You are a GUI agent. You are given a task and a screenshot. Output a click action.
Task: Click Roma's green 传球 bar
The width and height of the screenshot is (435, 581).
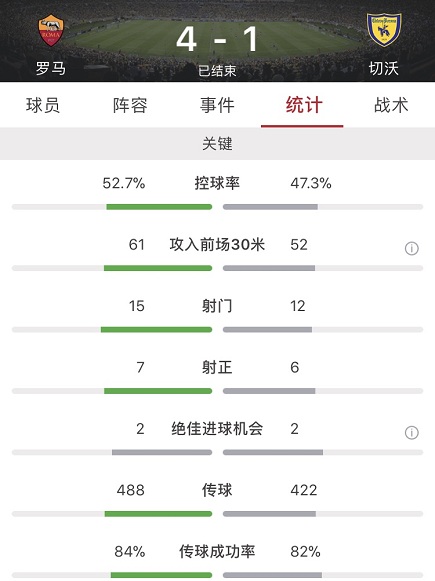158,514
